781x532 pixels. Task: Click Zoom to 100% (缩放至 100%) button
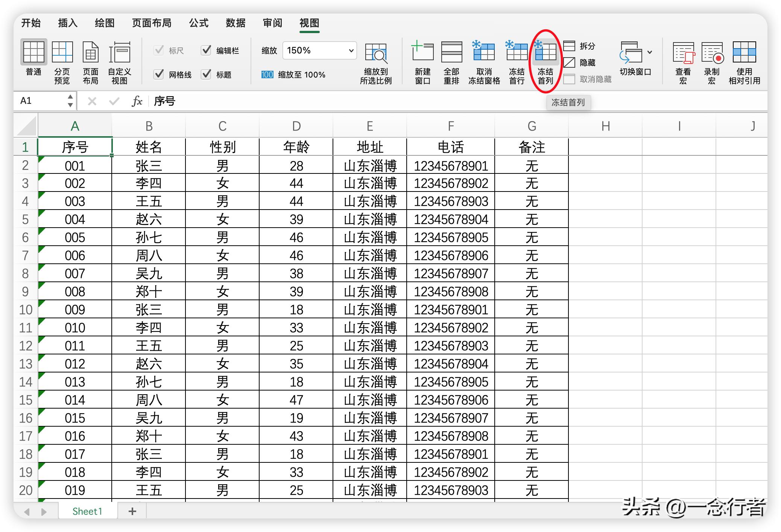pyautogui.click(x=293, y=74)
